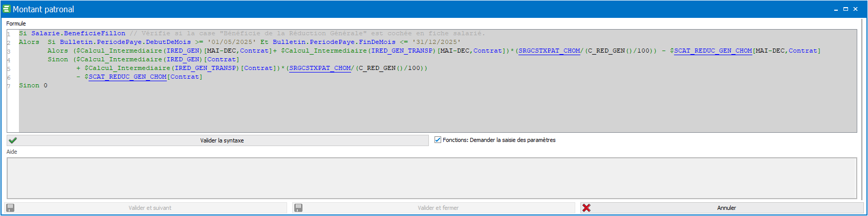Click the '31/12/2025' date in line 2

[437, 42]
